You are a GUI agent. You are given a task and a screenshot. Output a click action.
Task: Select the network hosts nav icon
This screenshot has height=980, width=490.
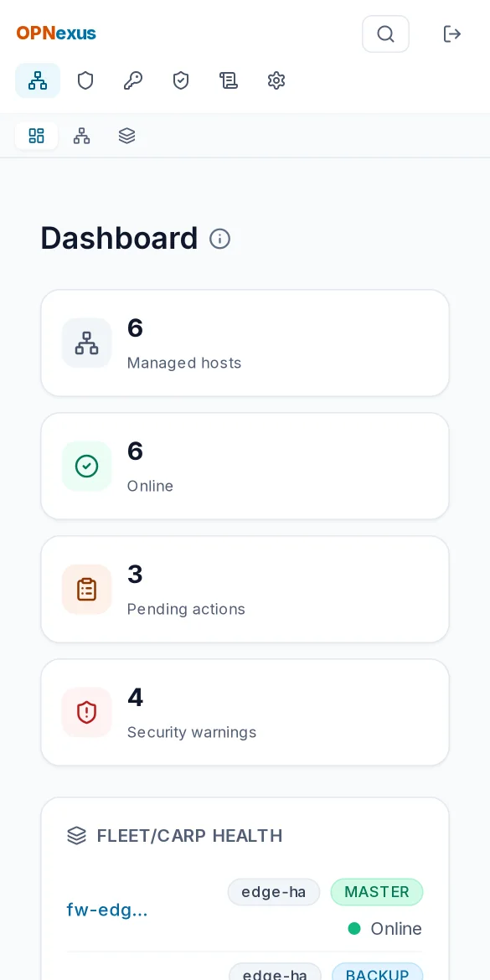38,80
